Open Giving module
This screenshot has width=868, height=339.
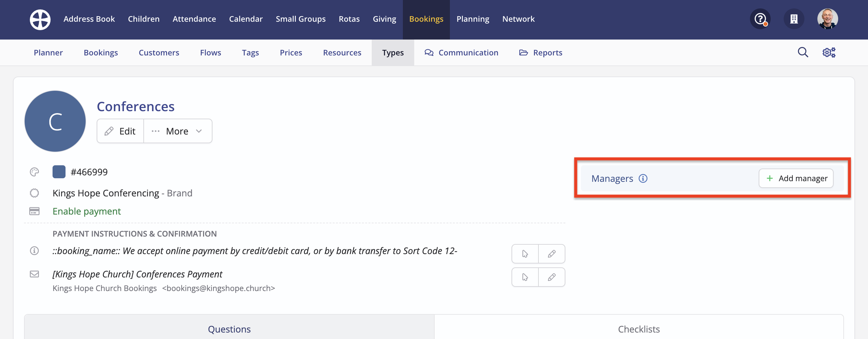pos(384,19)
